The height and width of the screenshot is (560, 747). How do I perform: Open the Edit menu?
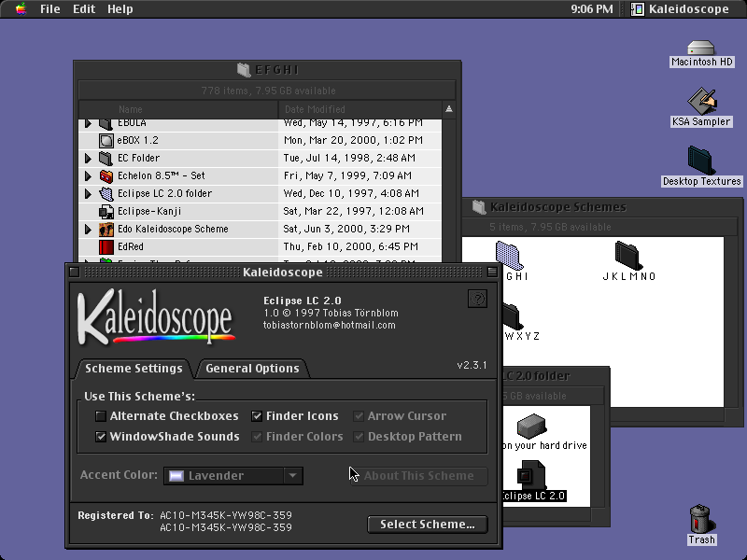[84, 9]
